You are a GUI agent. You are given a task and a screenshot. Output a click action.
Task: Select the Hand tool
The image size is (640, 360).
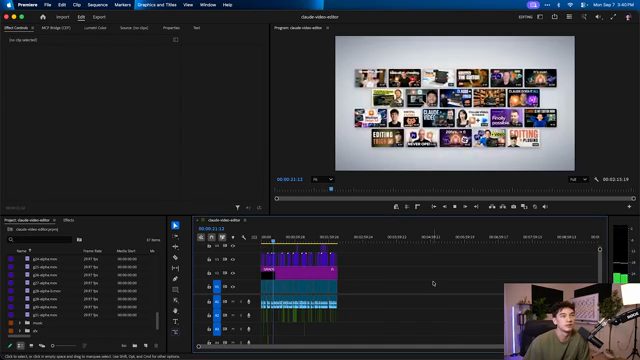175,311
